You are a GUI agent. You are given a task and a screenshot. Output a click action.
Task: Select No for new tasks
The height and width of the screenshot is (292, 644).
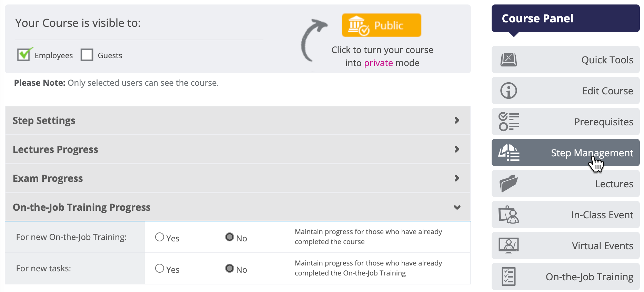[230, 268]
